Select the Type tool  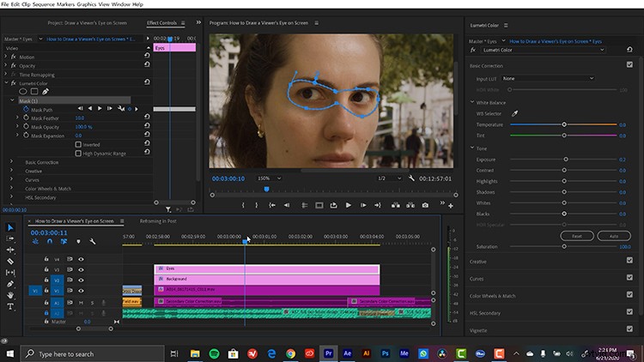coord(10,306)
